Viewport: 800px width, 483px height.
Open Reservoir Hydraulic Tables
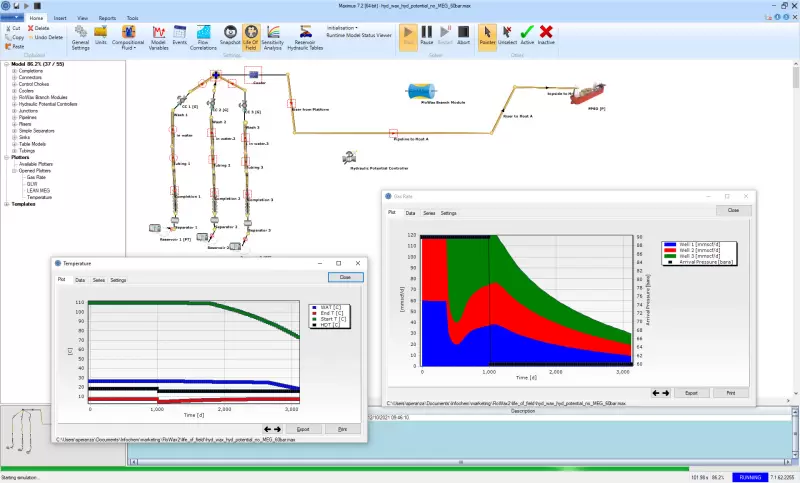point(305,37)
